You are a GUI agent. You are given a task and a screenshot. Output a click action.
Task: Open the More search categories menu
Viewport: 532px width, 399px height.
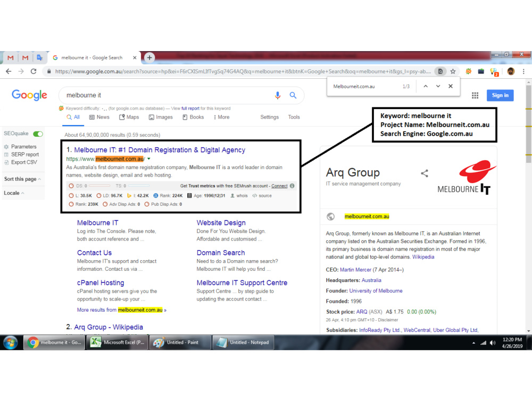click(x=221, y=117)
